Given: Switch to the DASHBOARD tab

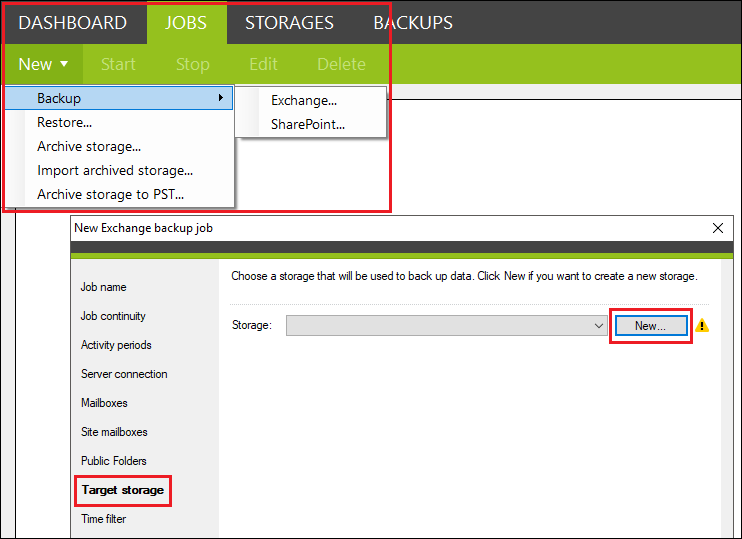Looking at the screenshot, I should point(73,23).
